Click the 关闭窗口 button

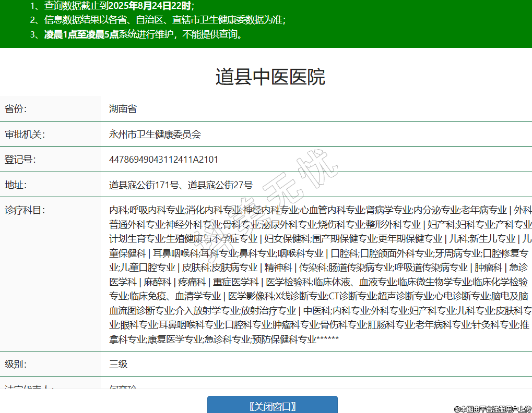(272, 406)
